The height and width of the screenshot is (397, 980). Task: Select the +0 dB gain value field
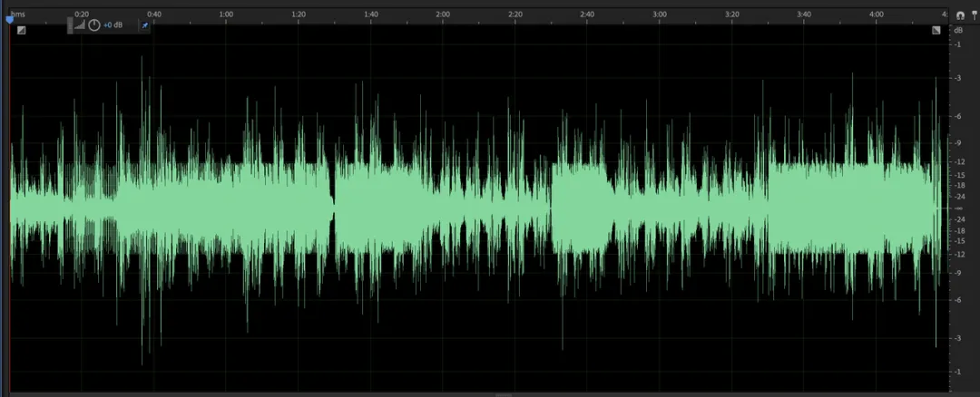coord(113,25)
